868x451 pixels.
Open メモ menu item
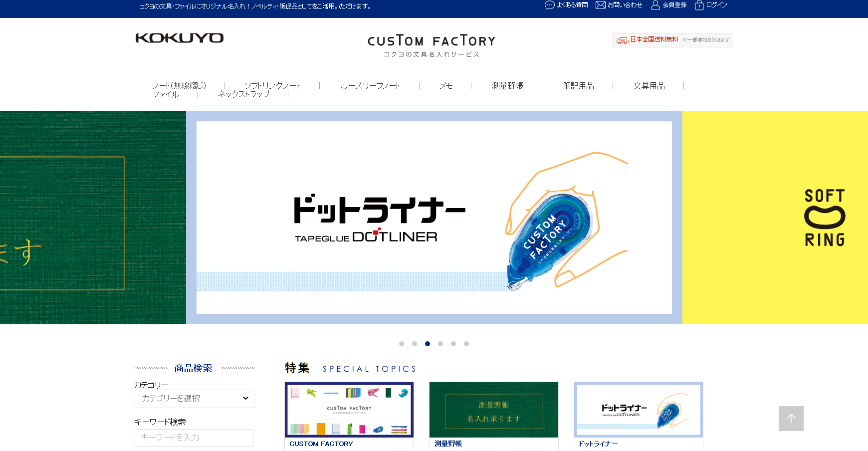click(x=446, y=86)
